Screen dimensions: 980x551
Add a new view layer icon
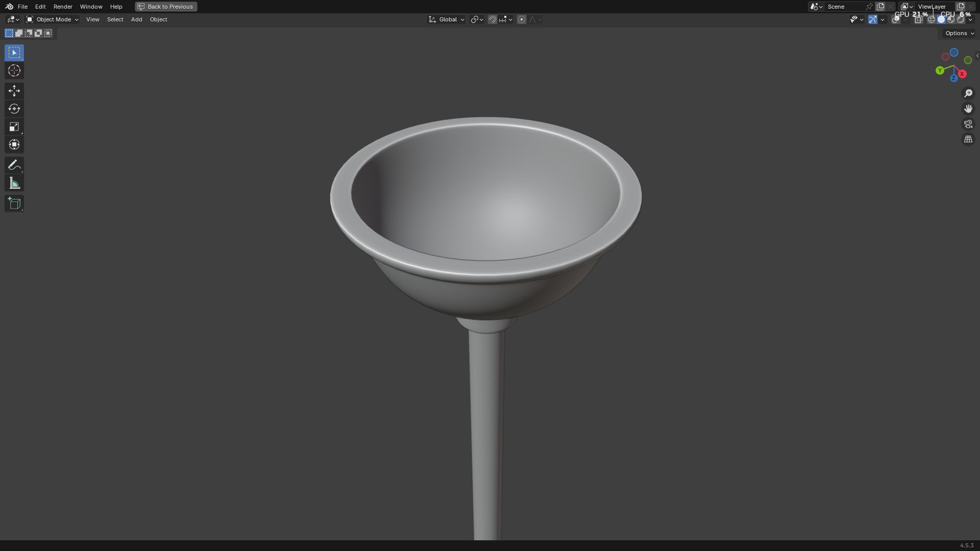(961, 7)
